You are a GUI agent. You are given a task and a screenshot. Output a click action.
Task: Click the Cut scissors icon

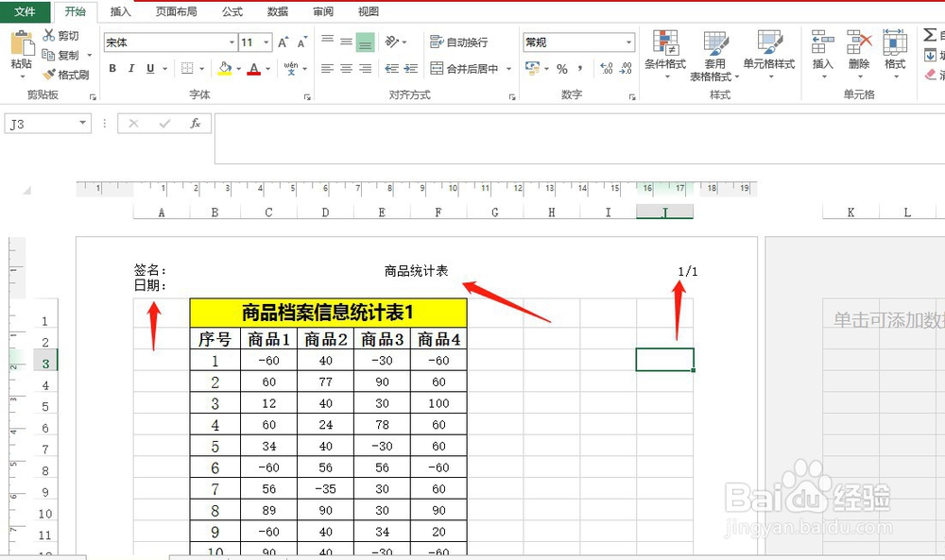[x=49, y=36]
